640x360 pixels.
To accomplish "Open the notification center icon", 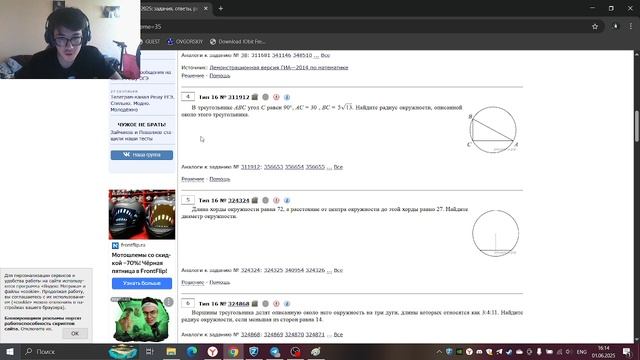I will pos(627,351).
